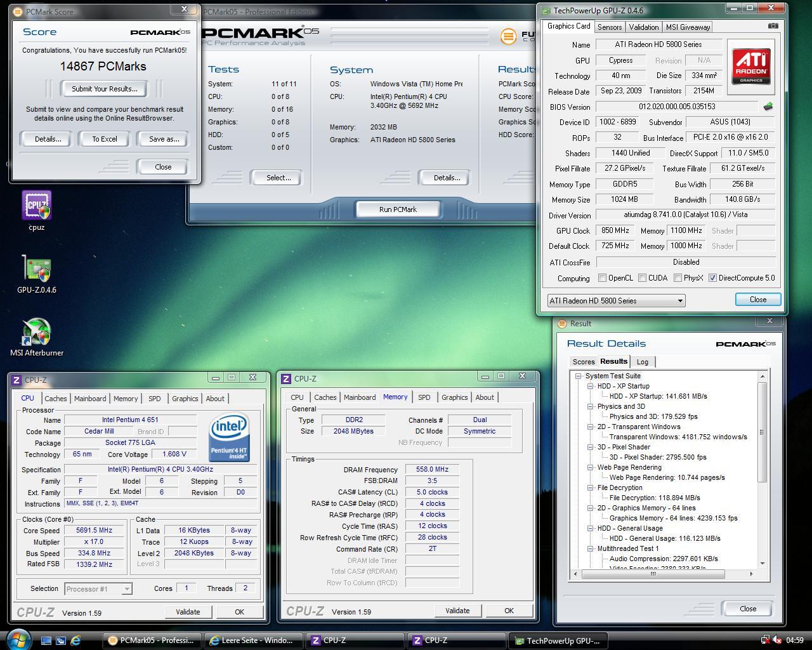Open the ATI Radeon HD 5800 Series dropdown
The height and width of the screenshot is (650, 812).
click(616, 301)
